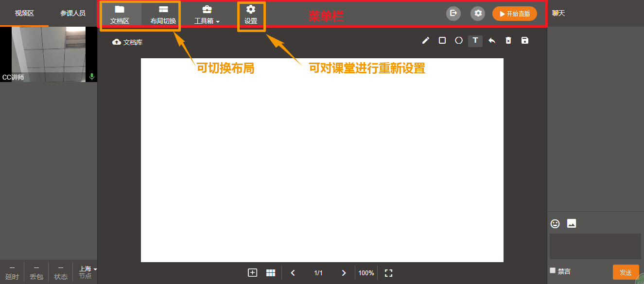Screen dimensions: 644x284
Task: Select the pencil drawing tool
Action: coord(426,41)
